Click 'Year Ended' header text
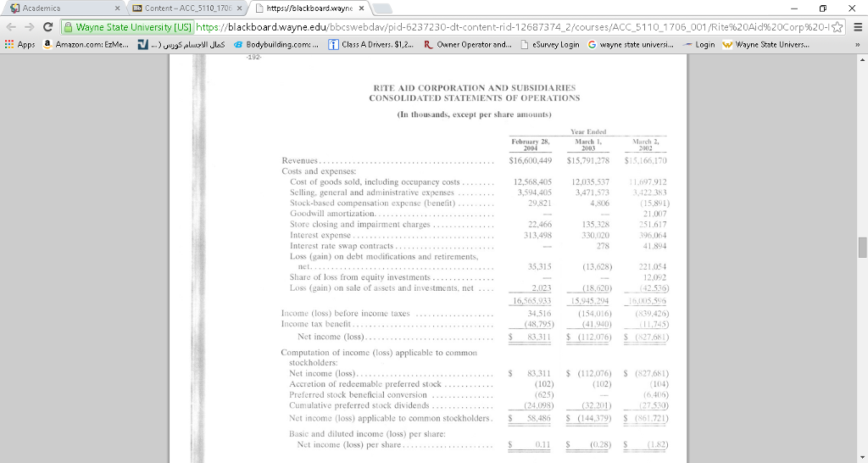868x463 pixels. click(x=588, y=131)
